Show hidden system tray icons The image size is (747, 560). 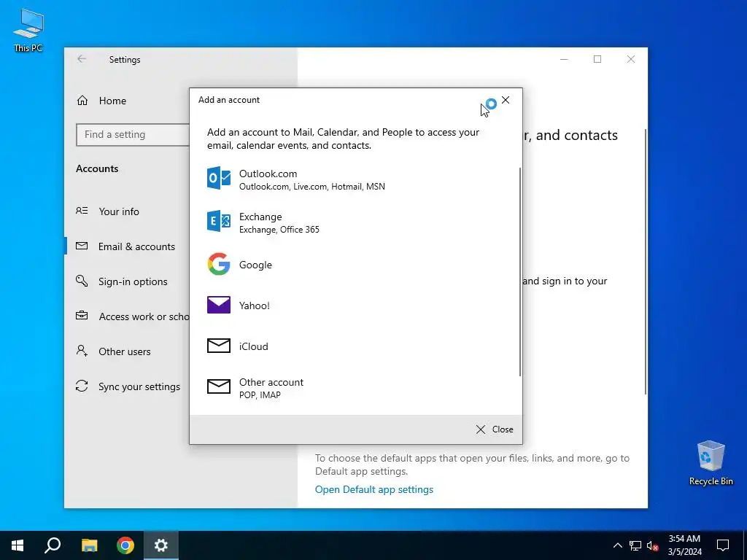[x=617, y=545]
